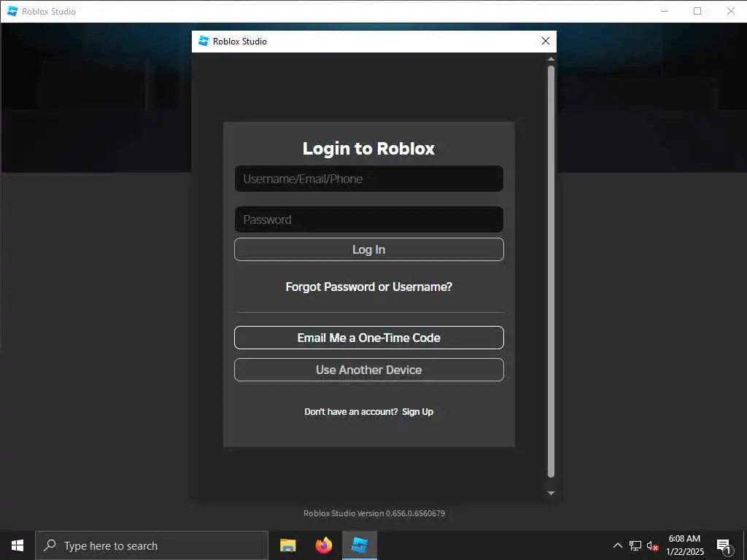Image resolution: width=747 pixels, height=560 pixels.
Task: Request Email Me a One-Time Code
Action: 368,338
